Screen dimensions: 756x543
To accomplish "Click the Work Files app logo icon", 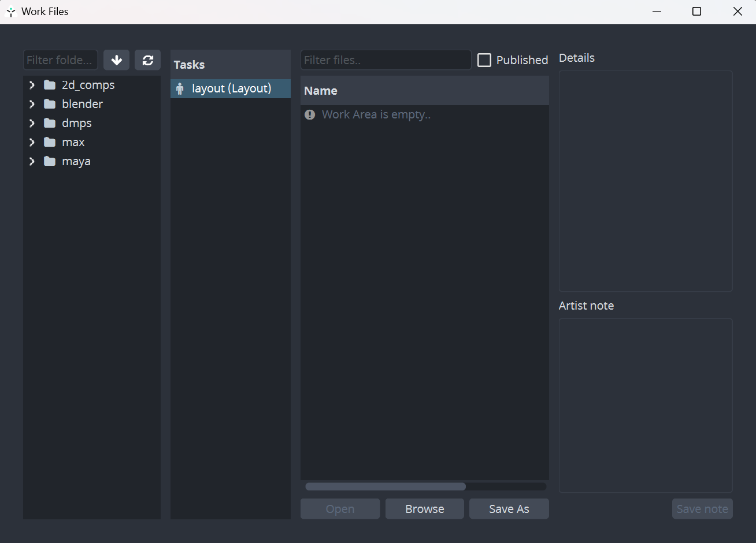I will (10, 12).
